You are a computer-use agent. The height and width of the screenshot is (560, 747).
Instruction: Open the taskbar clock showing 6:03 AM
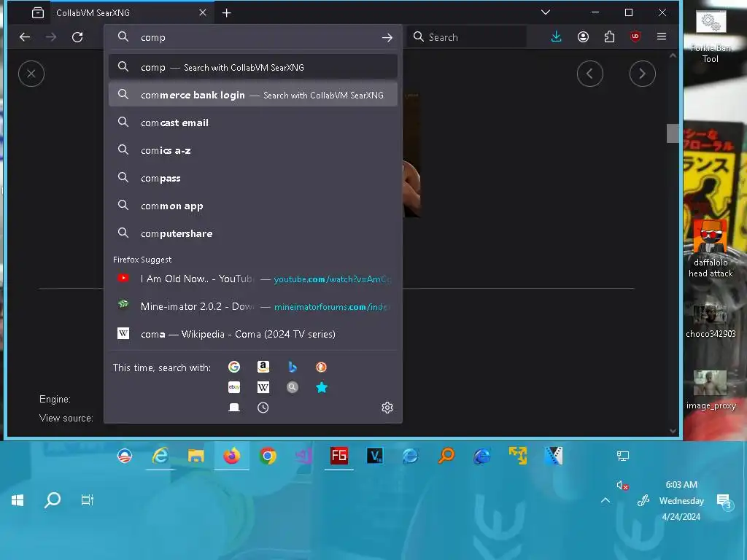(681, 500)
